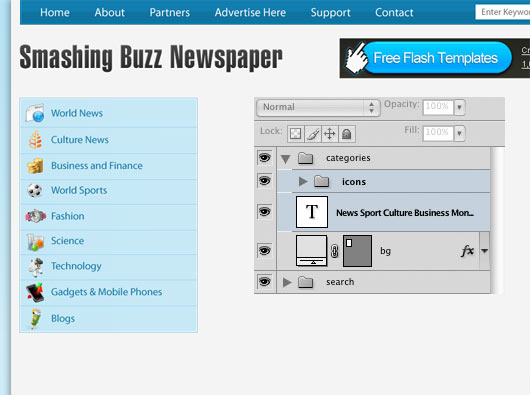The image size is (530, 395).
Task: Click the Smashing Buzz Newspaper logo title
Action: tap(151, 57)
